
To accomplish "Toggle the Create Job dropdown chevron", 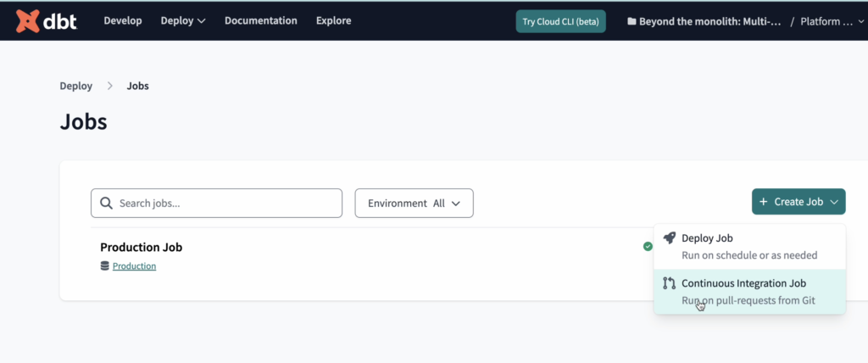I will [x=834, y=202].
